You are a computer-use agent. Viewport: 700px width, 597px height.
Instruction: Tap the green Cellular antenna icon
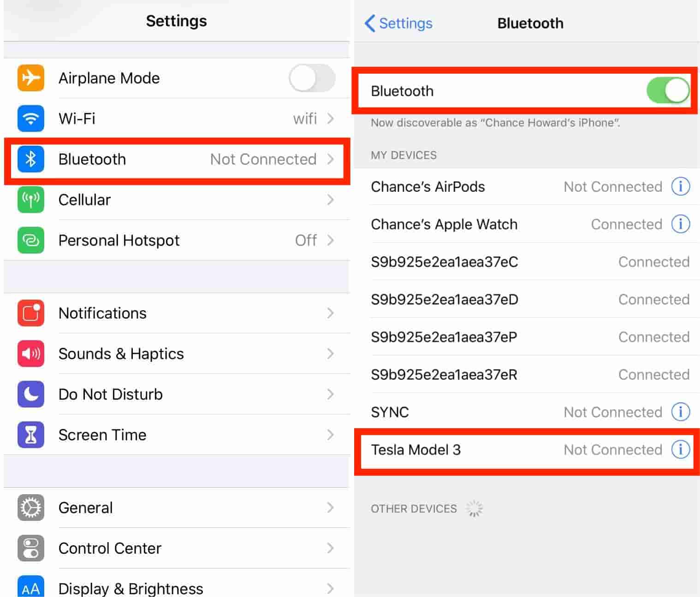coord(31,200)
